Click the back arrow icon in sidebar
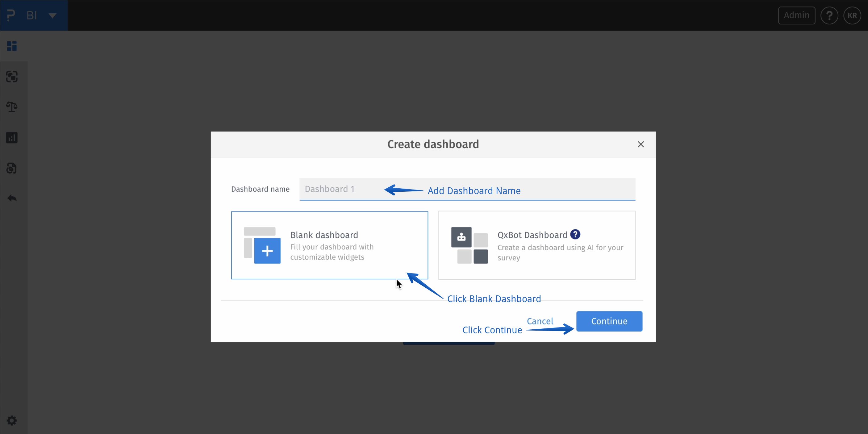This screenshot has height=434, width=868. pyautogui.click(x=12, y=198)
